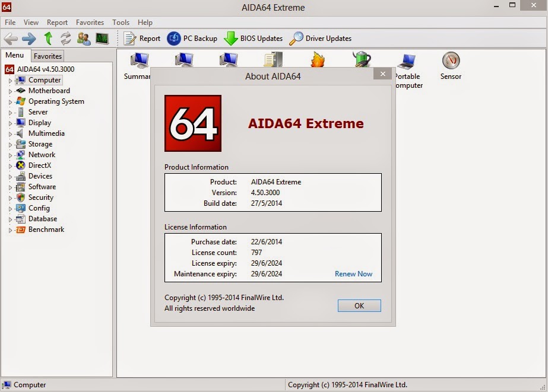Click the DirectX icon in the tree
The width and height of the screenshot is (548, 392).
pyautogui.click(x=21, y=165)
